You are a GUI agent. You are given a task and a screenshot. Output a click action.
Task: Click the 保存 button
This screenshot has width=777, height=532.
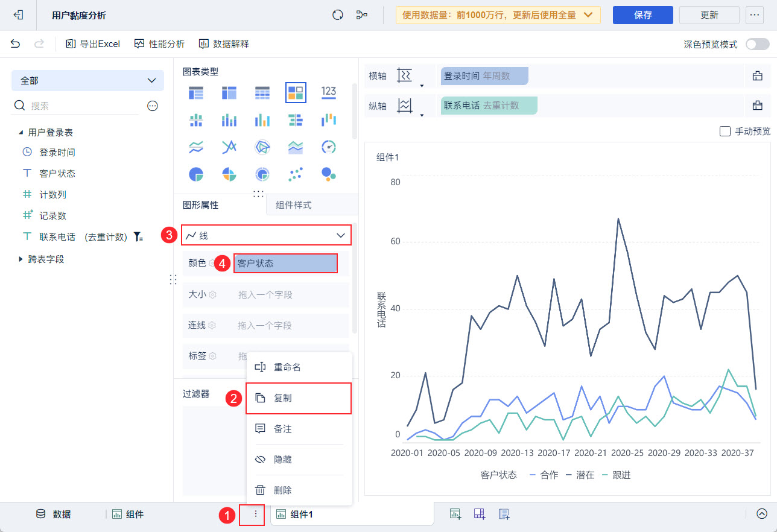tap(643, 15)
